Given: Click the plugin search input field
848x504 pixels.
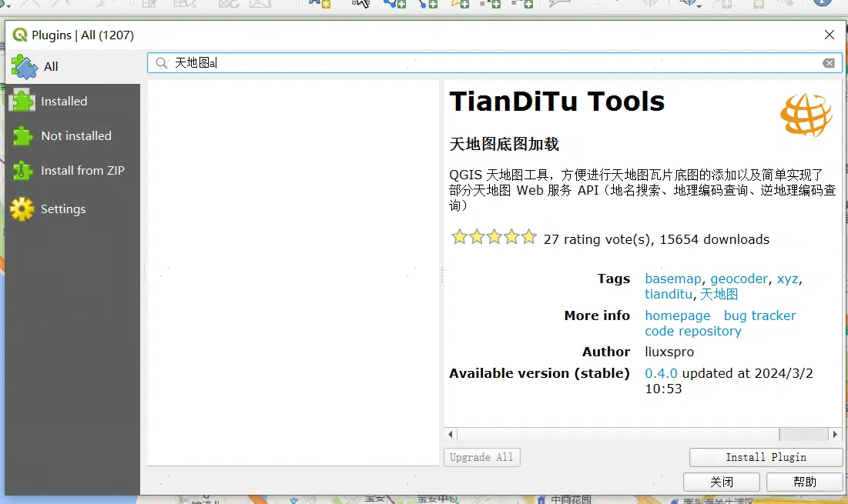Looking at the screenshot, I should (494, 62).
